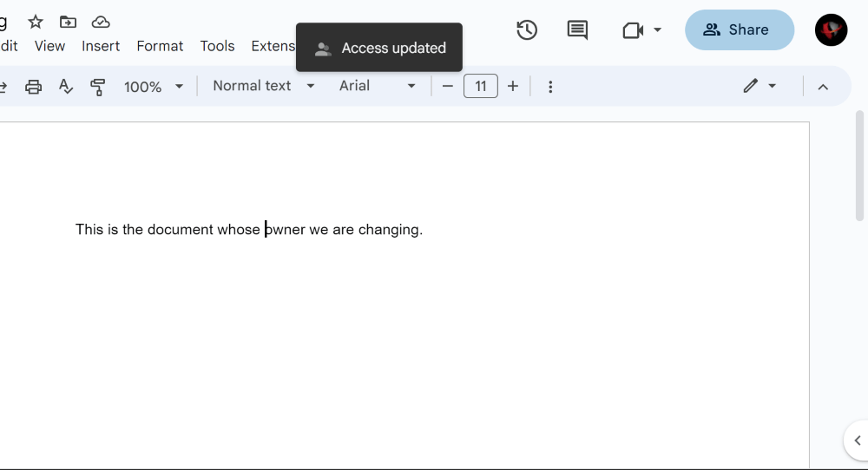Viewport: 868px width, 470px height.
Task: Open the View menu
Action: click(49, 46)
